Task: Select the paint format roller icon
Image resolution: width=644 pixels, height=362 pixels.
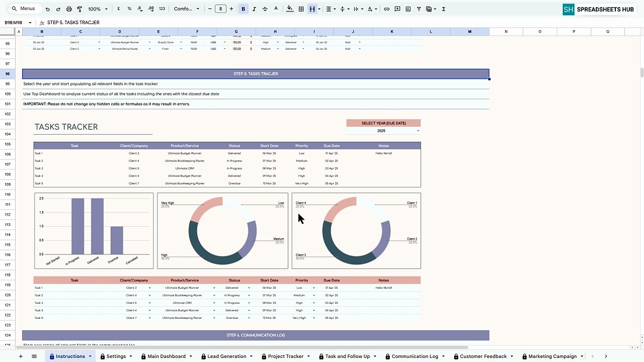Action: 79,9
